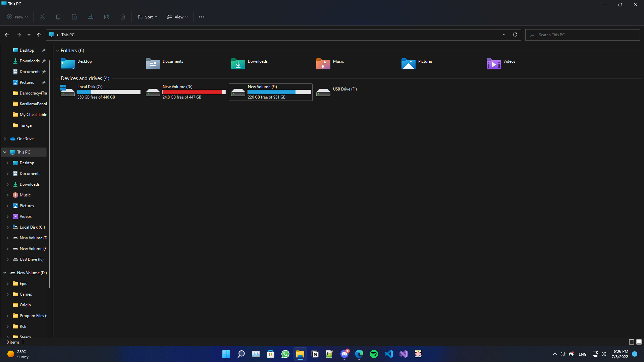The width and height of the screenshot is (644, 362).
Task: Select USB Drive (F:) in drives list
Action: point(344,89)
